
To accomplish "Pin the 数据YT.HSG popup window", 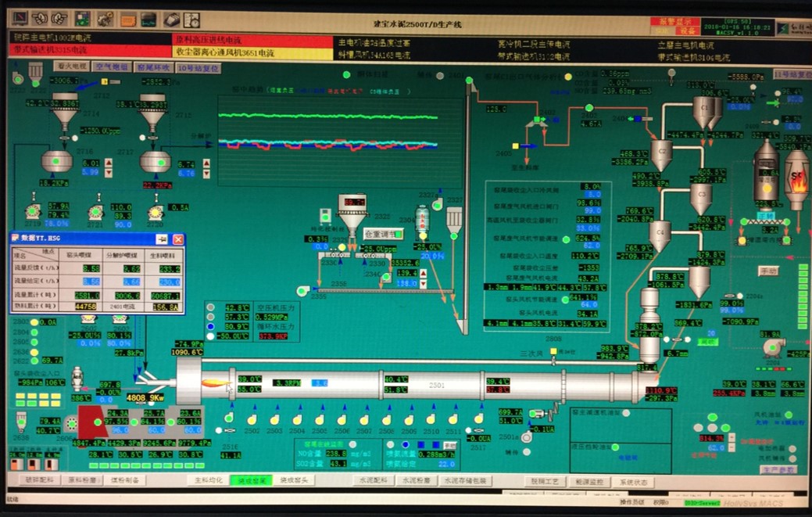I will [x=162, y=239].
